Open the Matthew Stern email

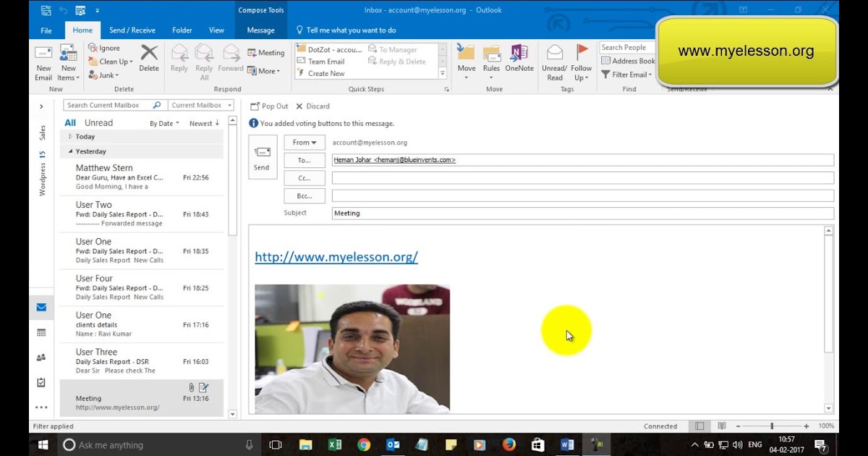pyautogui.click(x=142, y=177)
